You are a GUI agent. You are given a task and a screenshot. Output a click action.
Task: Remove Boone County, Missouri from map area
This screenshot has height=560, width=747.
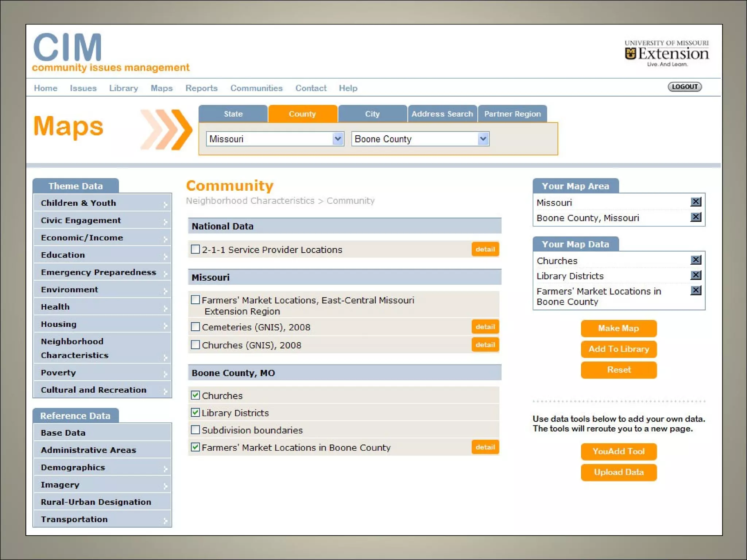(696, 217)
